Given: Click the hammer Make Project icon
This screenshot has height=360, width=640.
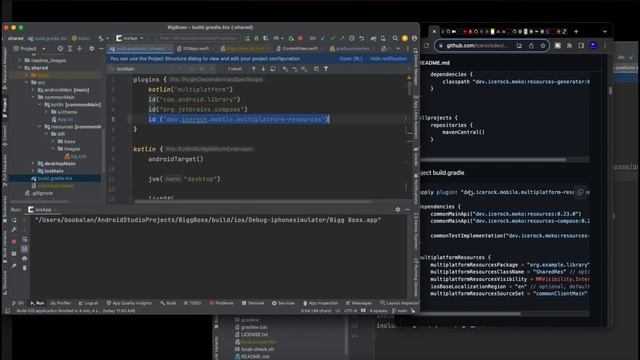Looking at the screenshot, I should 101,38.
